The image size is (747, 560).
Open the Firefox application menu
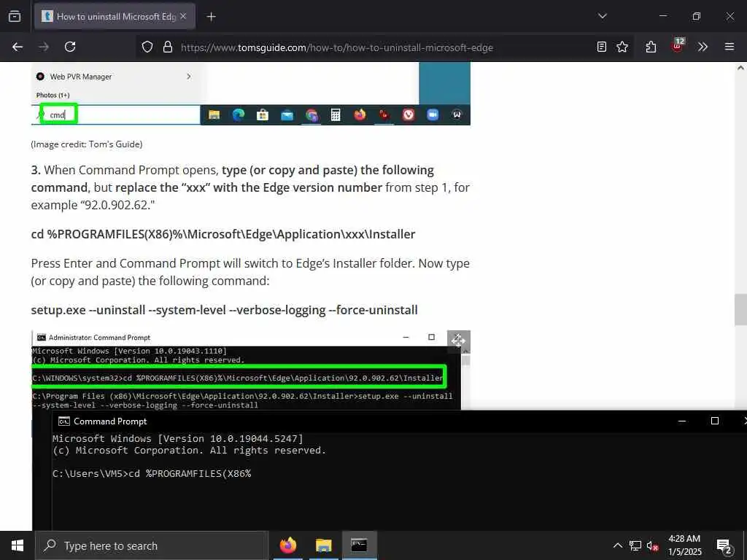tap(729, 47)
